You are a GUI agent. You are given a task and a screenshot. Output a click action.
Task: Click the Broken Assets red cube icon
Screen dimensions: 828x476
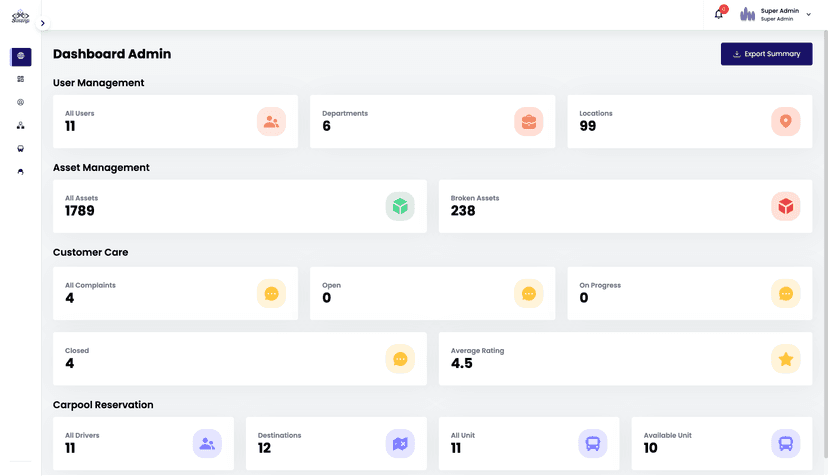786,206
